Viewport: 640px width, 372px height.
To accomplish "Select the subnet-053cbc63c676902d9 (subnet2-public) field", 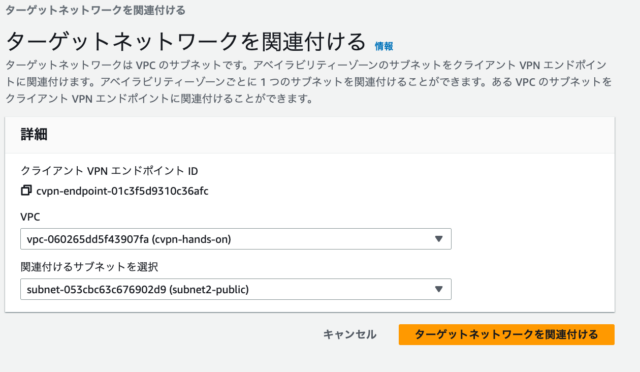I will pyautogui.click(x=236, y=289).
